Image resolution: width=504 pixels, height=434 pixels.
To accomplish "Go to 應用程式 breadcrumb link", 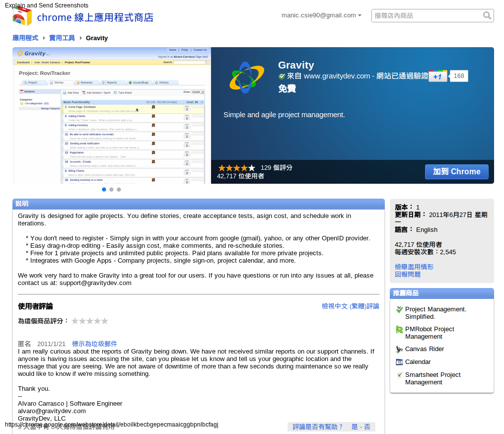I will click(x=25, y=38).
